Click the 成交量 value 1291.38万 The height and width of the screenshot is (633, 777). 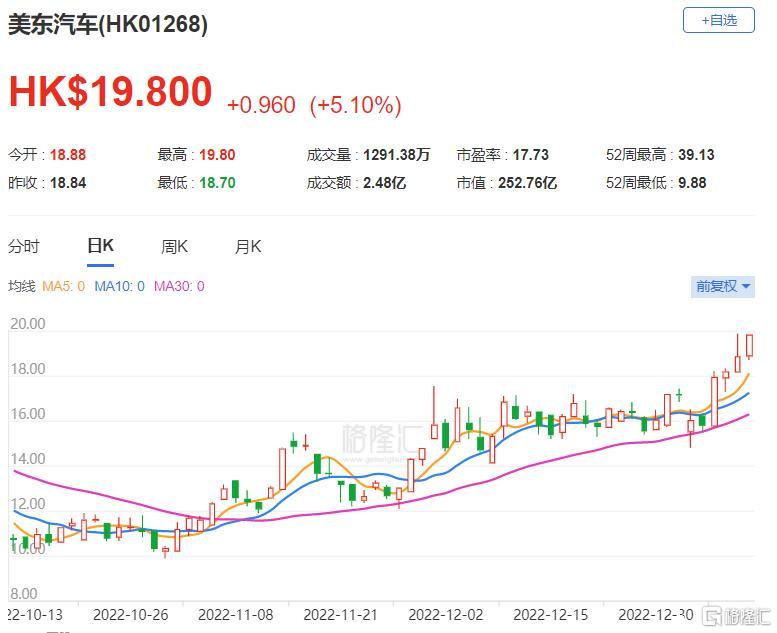coord(396,155)
